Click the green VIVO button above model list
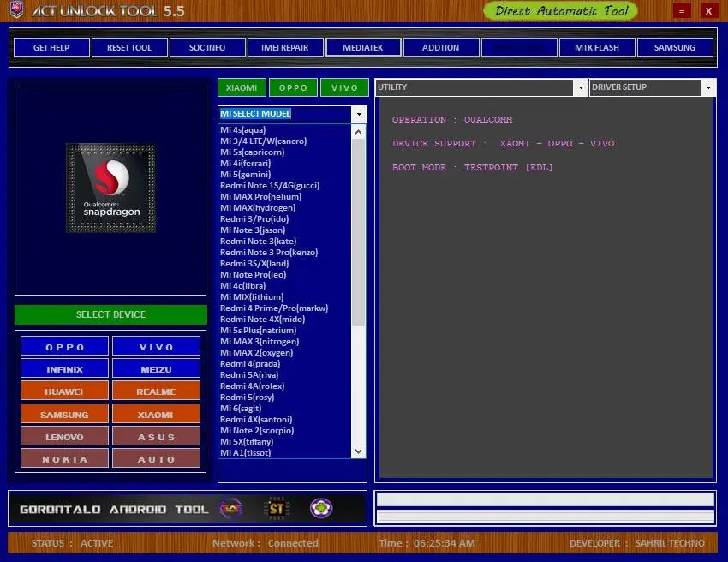728x562 pixels. pyautogui.click(x=344, y=87)
